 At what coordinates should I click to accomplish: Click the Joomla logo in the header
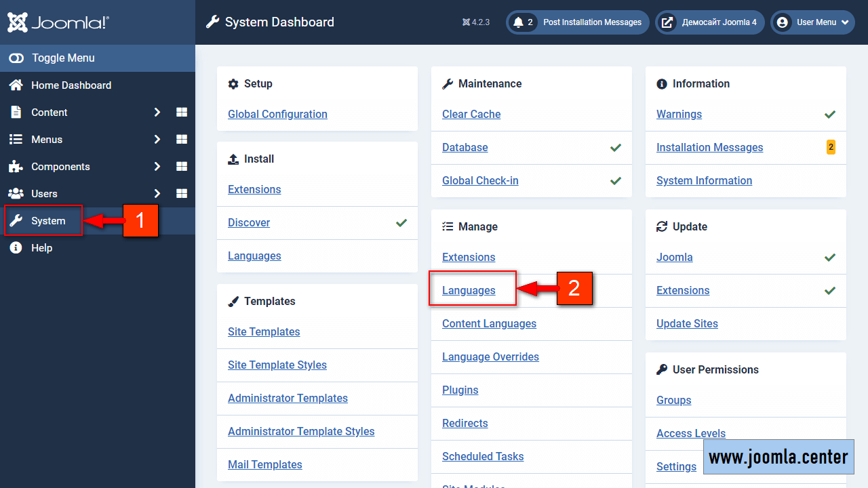(58, 22)
